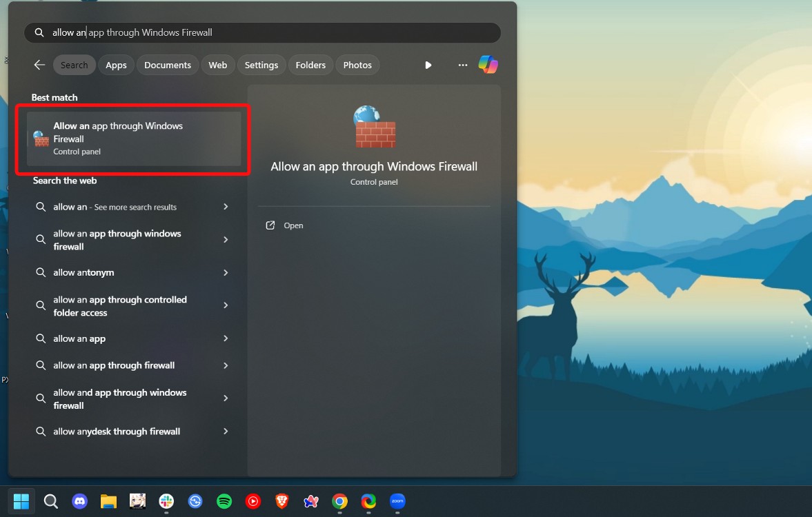Switch to the Apps filter tab
This screenshot has height=517, width=812.
click(116, 65)
